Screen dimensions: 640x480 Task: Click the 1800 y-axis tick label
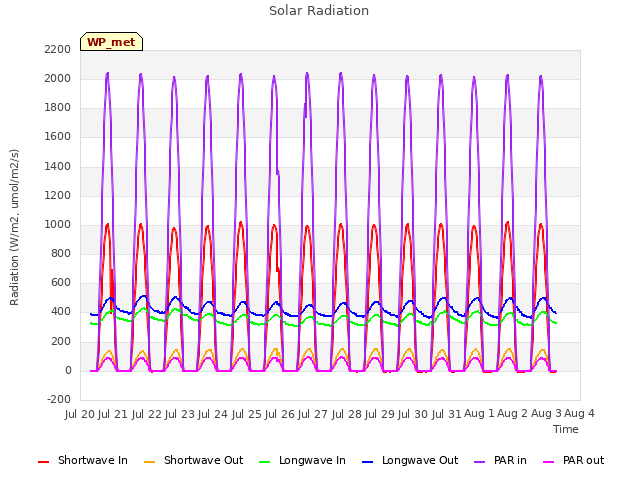[58, 108]
